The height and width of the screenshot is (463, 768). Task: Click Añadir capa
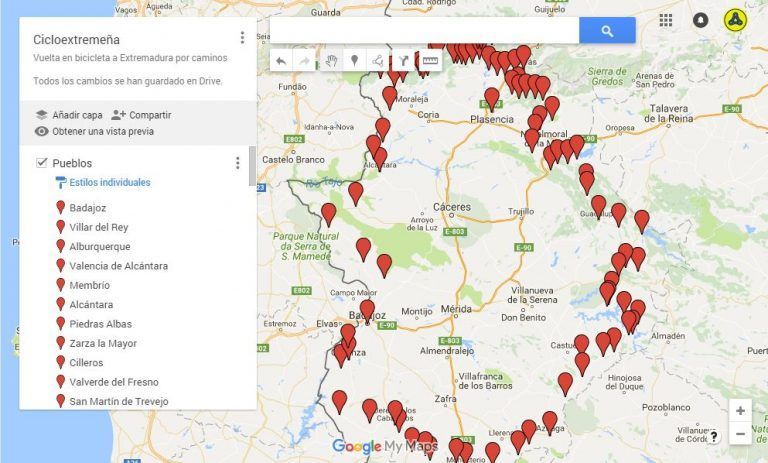tap(69, 115)
